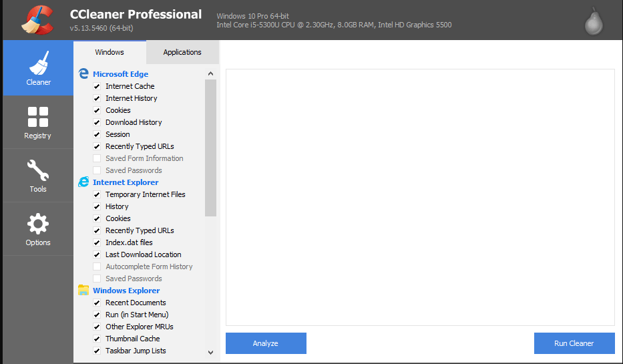The width and height of the screenshot is (623, 364).
Task: Toggle the Session checkbox
Action: (x=97, y=134)
